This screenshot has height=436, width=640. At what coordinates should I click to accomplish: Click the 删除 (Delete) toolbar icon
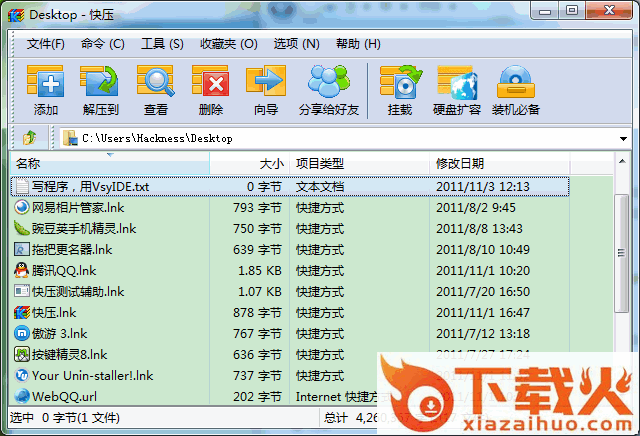pos(210,81)
